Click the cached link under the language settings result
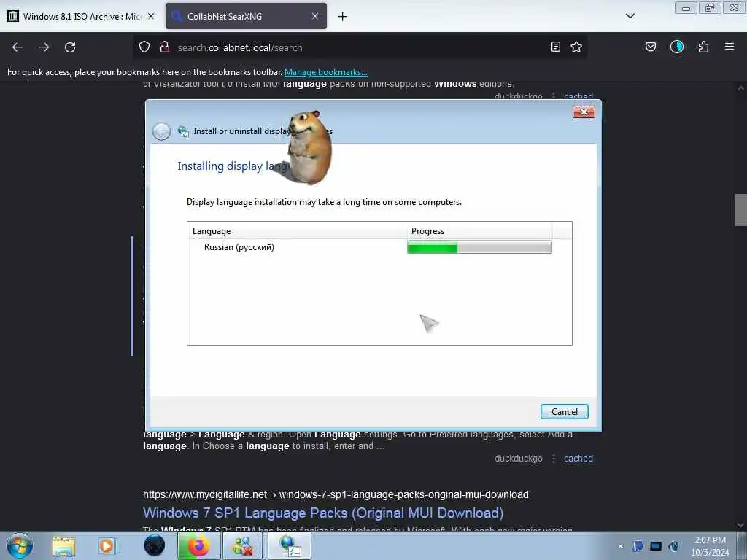Viewport: 747px width, 560px height. (x=578, y=459)
